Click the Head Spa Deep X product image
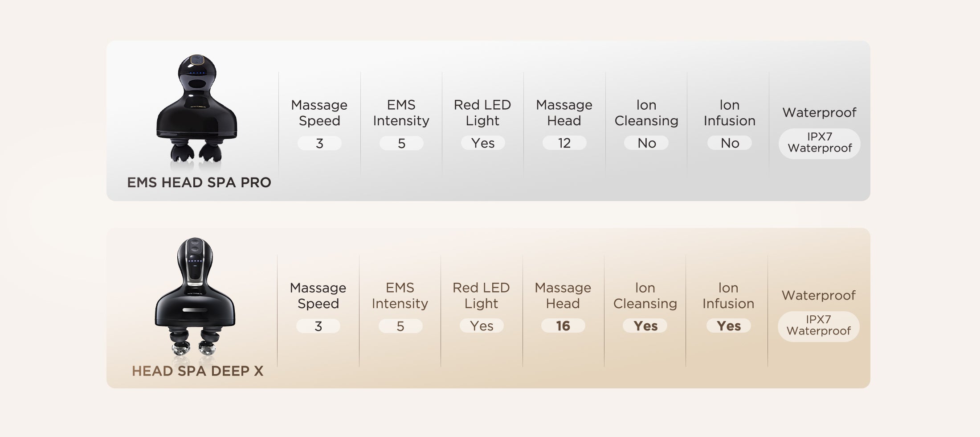980x437 pixels. click(x=195, y=297)
